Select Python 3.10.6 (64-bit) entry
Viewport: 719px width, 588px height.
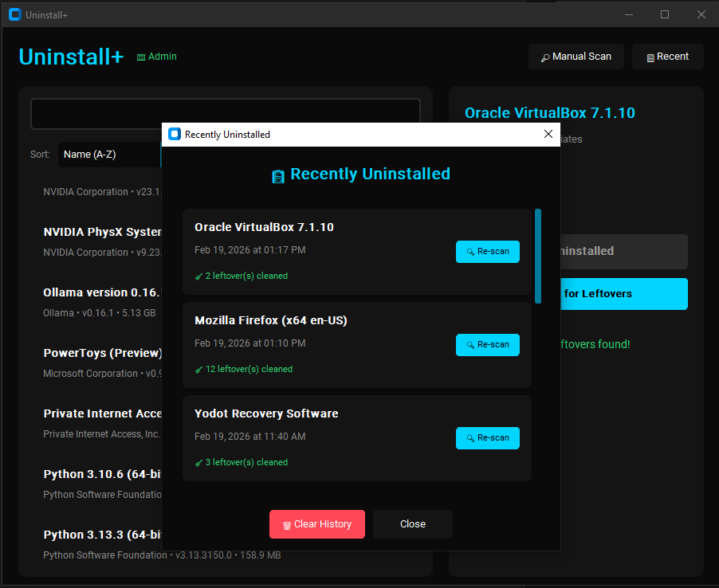click(x=102, y=484)
